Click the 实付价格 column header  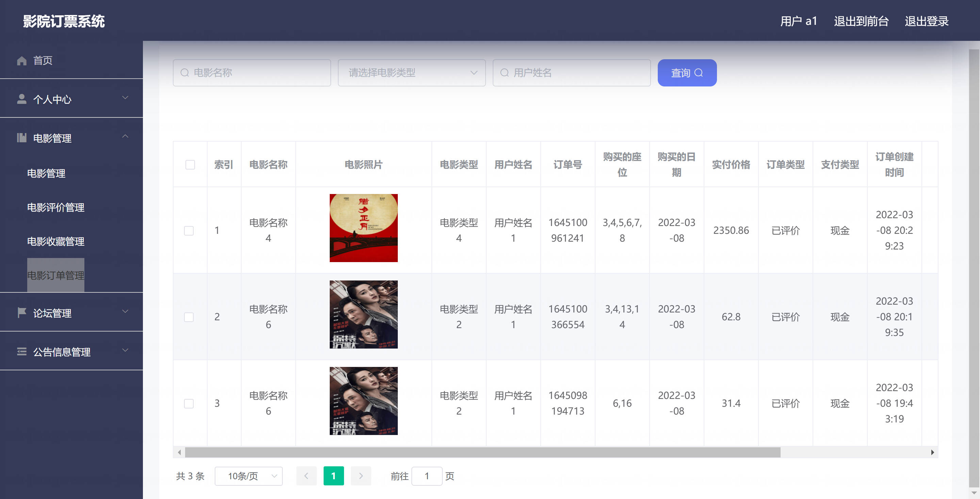tap(731, 164)
